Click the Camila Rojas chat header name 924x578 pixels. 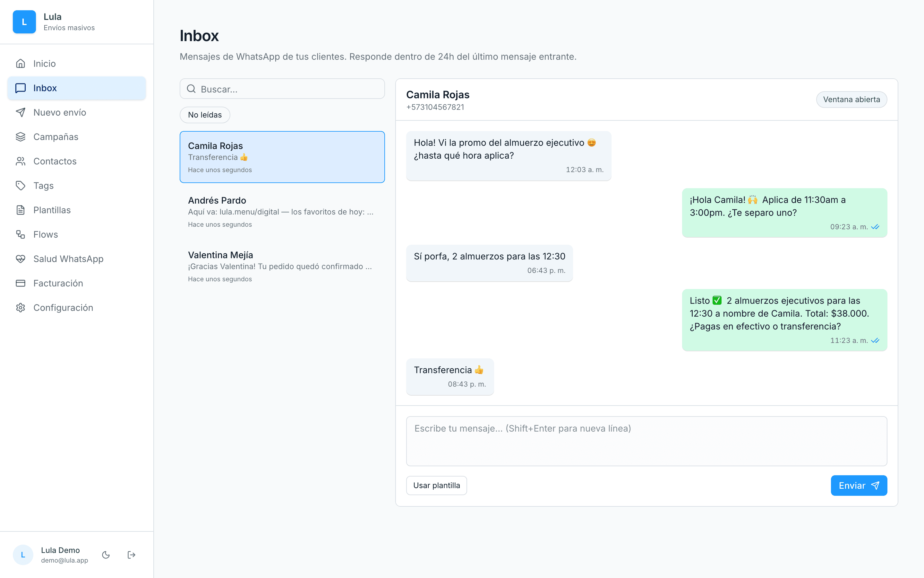tap(438, 94)
